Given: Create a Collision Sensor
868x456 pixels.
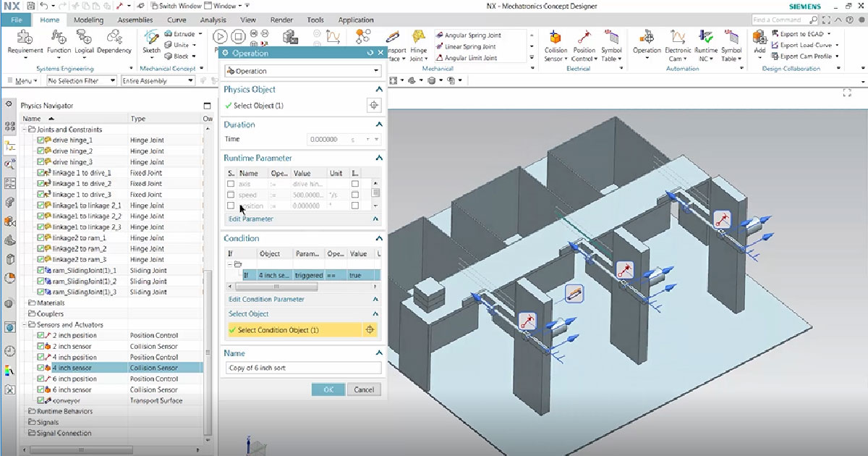Looking at the screenshot, I should point(556,45).
